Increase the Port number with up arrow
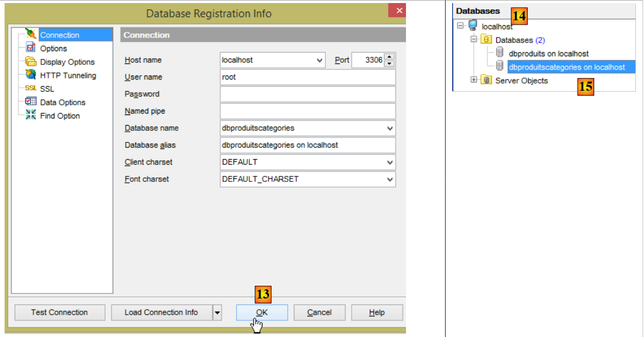 tap(389, 57)
